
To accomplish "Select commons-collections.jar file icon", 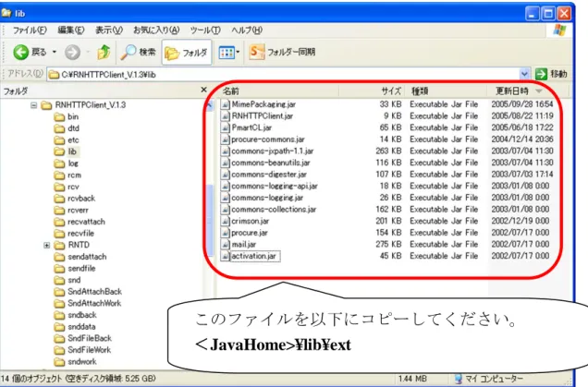I will [x=225, y=210].
